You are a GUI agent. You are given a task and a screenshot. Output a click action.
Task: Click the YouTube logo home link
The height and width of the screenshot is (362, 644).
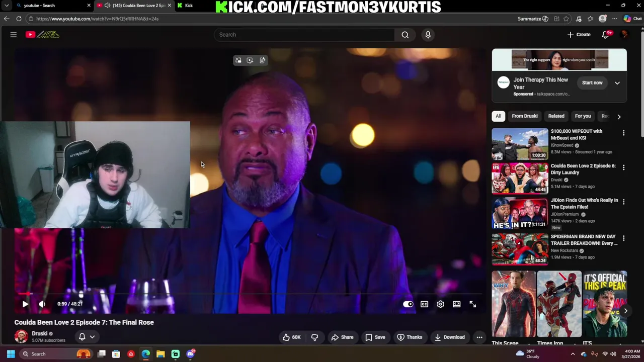[43, 35]
